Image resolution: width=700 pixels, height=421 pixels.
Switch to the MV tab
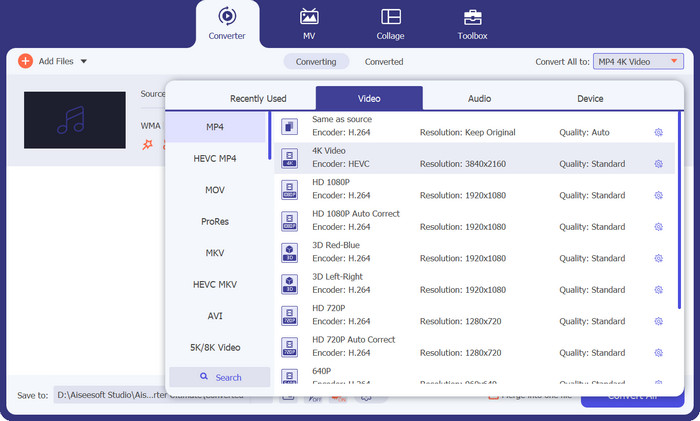pos(309,24)
